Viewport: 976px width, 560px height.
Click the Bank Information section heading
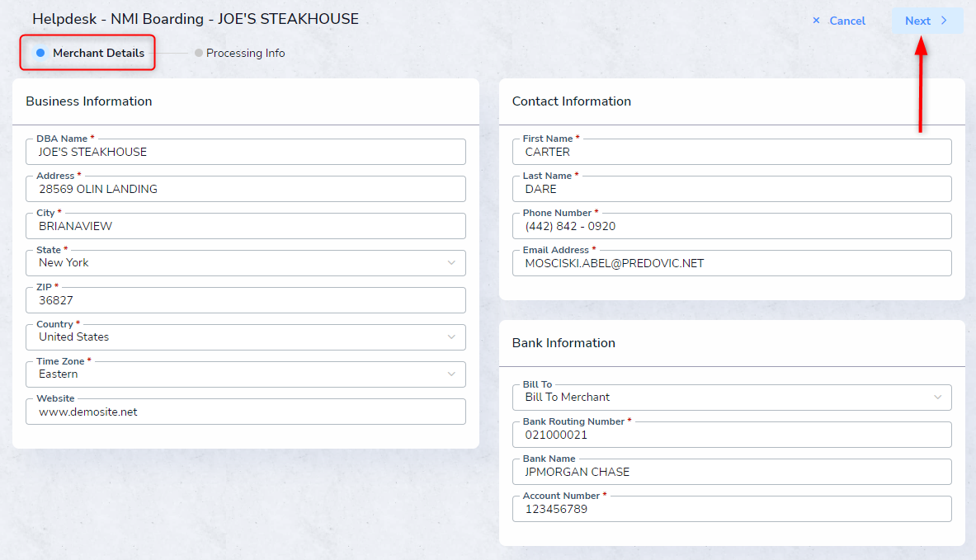click(x=563, y=343)
